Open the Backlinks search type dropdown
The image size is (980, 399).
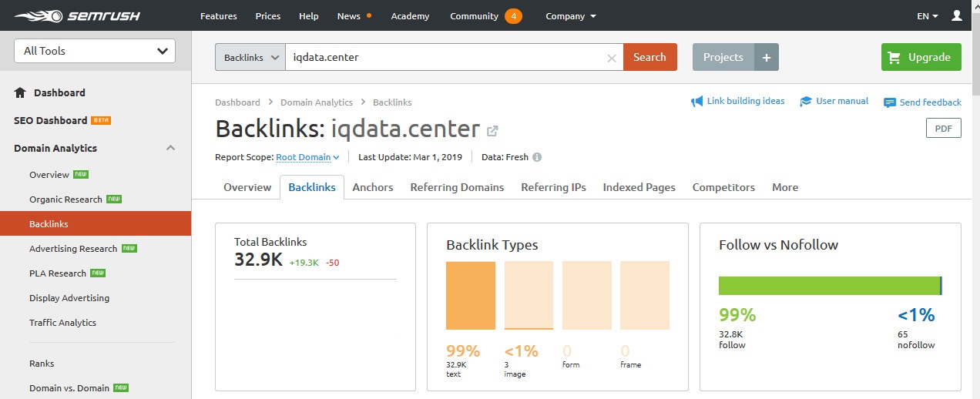pos(250,57)
